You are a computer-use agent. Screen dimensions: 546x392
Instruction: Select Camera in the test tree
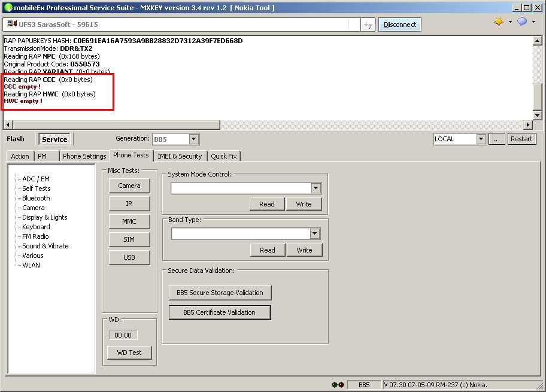point(33,208)
